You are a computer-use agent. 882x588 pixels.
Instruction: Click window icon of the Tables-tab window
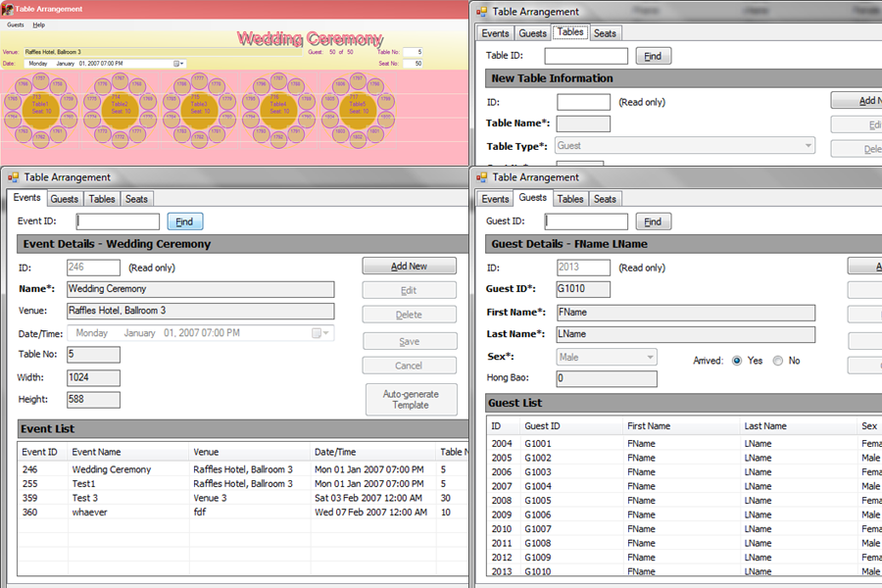coord(481,12)
